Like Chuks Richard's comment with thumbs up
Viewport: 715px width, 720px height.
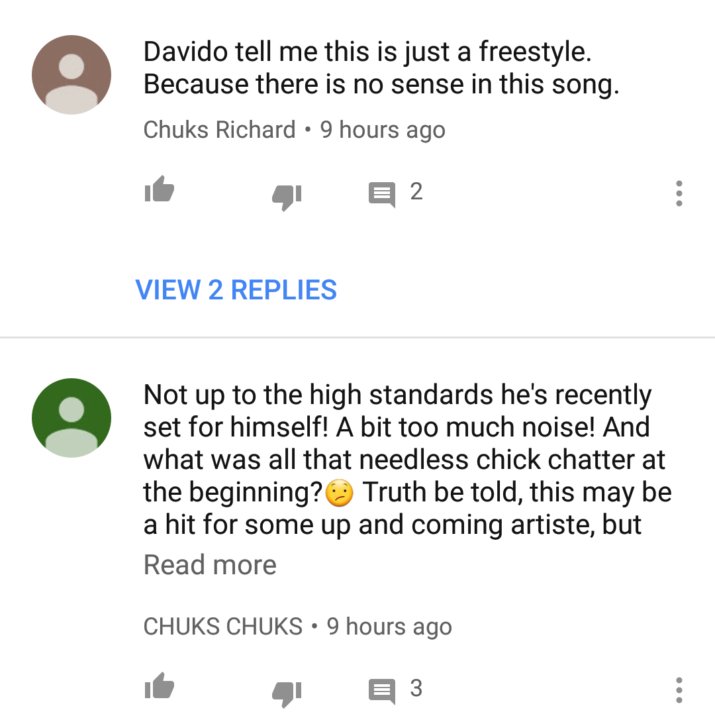[159, 189]
